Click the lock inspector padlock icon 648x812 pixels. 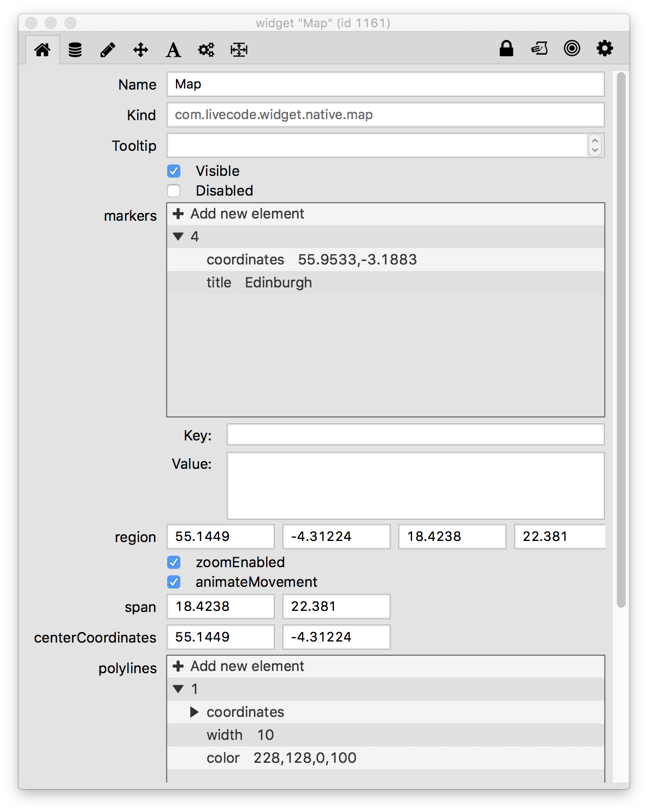coord(506,49)
